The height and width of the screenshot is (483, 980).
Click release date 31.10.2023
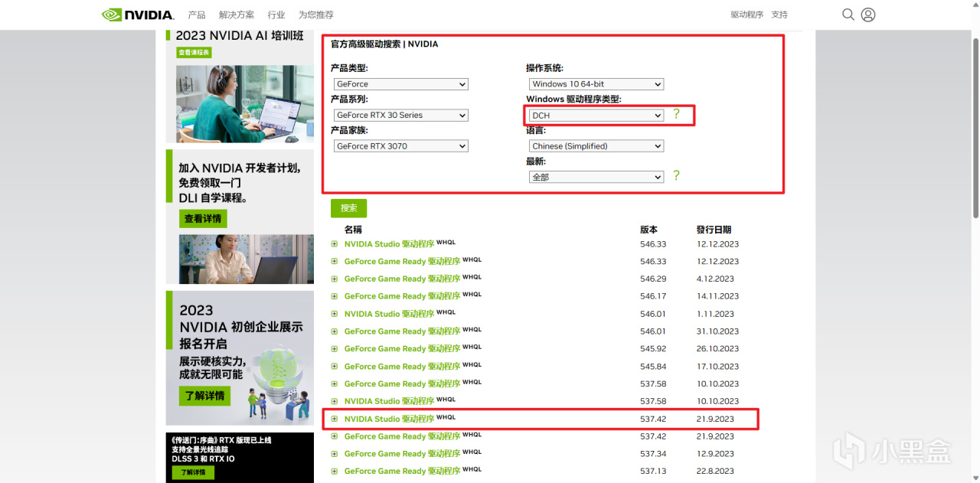pos(717,331)
